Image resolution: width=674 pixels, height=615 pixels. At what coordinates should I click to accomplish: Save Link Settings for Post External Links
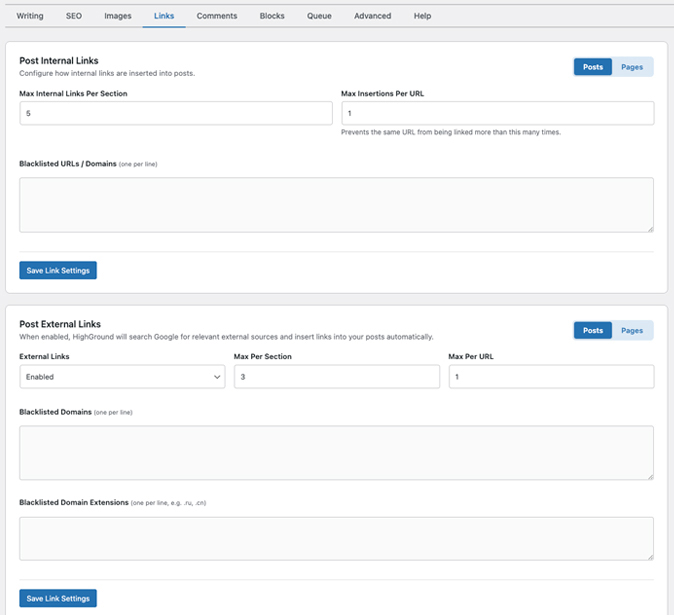point(58,598)
